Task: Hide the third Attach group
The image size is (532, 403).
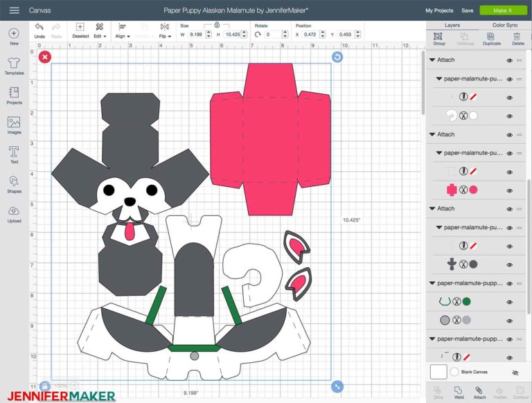Action: coord(509,209)
